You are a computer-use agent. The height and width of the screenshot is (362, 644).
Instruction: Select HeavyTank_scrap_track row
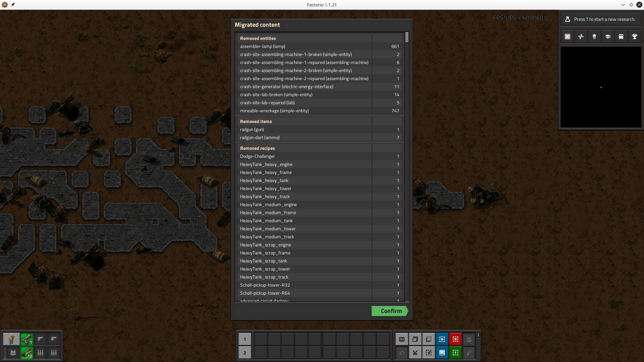[x=320, y=277]
